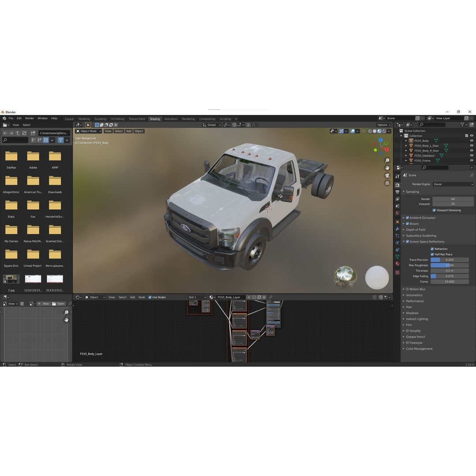This screenshot has height=476, width=476.
Task: Switch to the Layout workspace tab
Action: (69, 119)
